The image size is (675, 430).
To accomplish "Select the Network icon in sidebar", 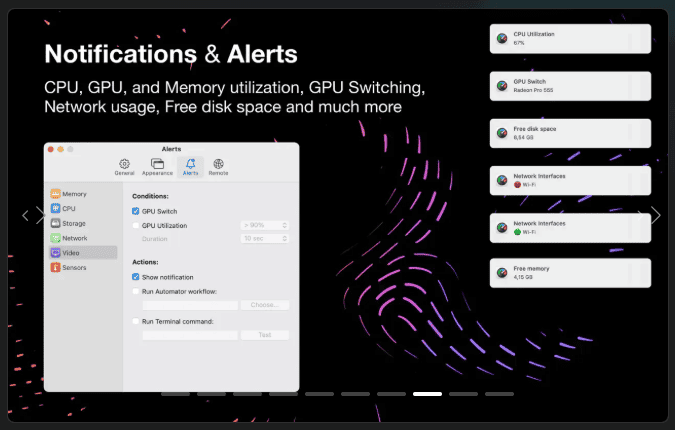I will 55,238.
